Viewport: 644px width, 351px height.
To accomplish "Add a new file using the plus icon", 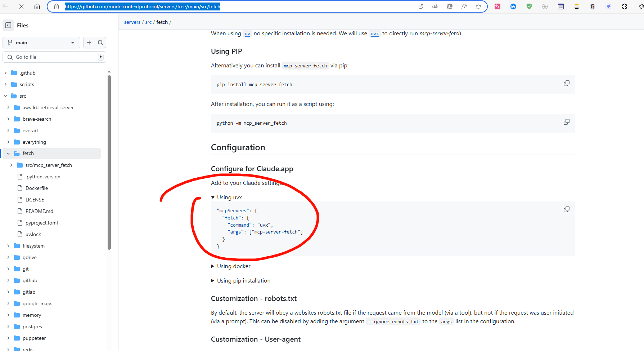I will [89, 43].
